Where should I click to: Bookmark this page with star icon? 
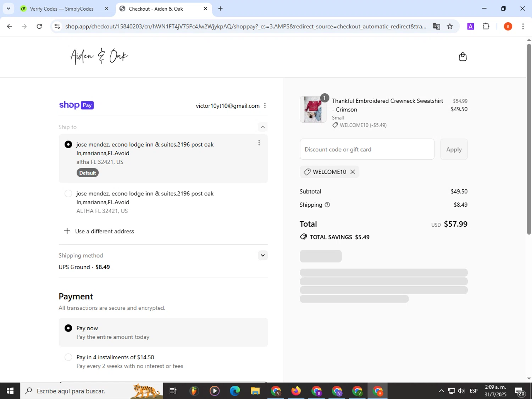[450, 26]
